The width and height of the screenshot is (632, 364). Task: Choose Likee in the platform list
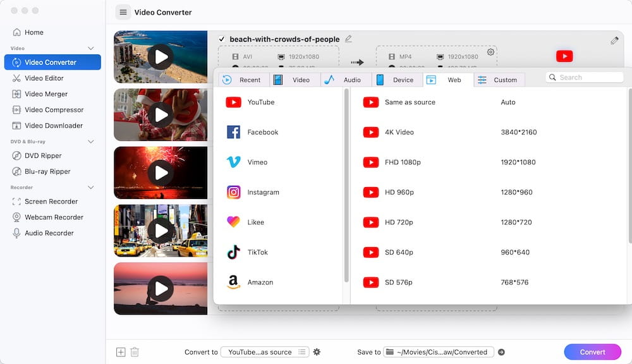click(278, 222)
